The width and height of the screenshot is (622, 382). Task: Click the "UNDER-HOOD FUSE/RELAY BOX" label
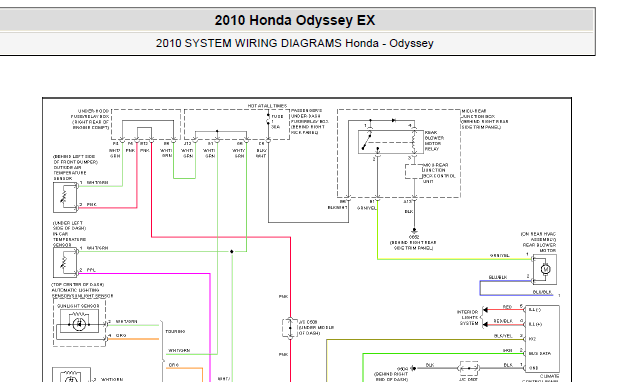point(90,119)
